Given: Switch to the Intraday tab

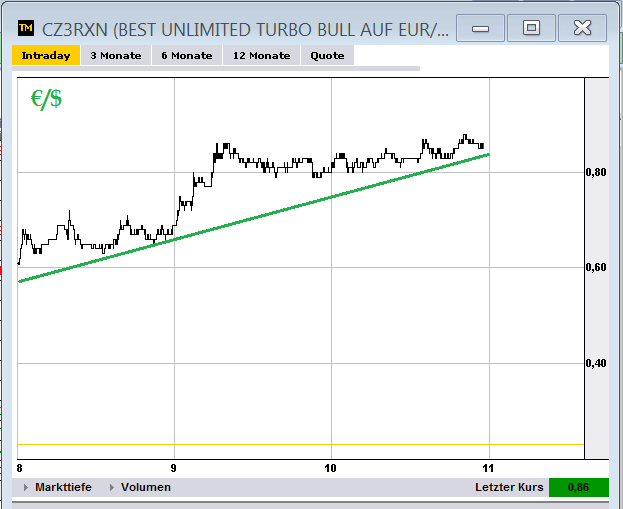Looking at the screenshot, I should 45,56.
